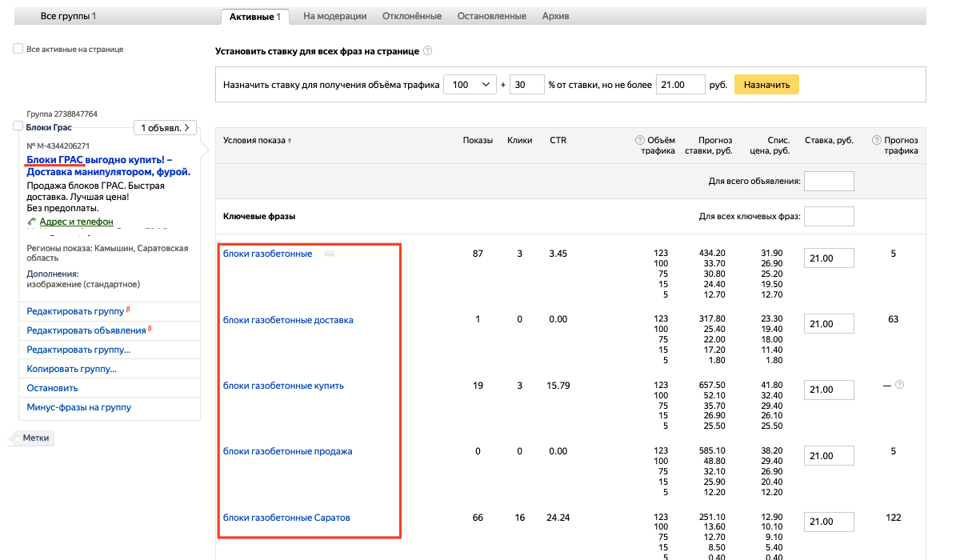The image size is (960, 560).
Task: Open the Архив tab
Action: (x=556, y=16)
